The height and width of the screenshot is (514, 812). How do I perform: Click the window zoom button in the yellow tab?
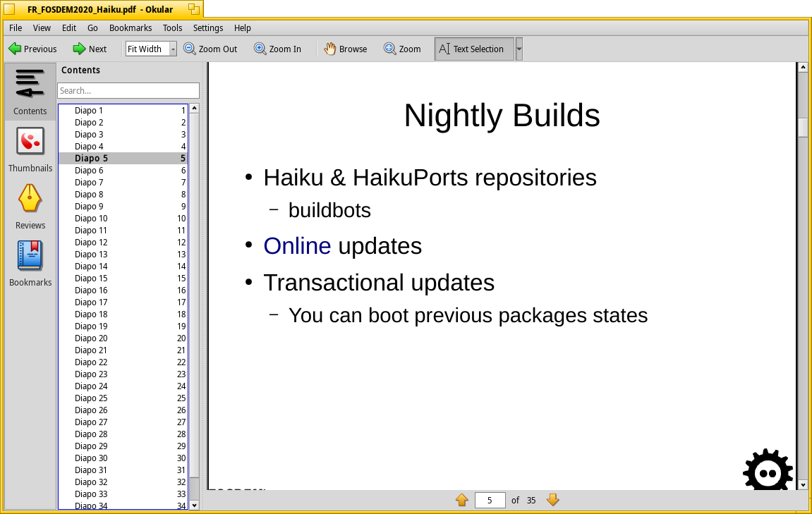[x=194, y=8]
